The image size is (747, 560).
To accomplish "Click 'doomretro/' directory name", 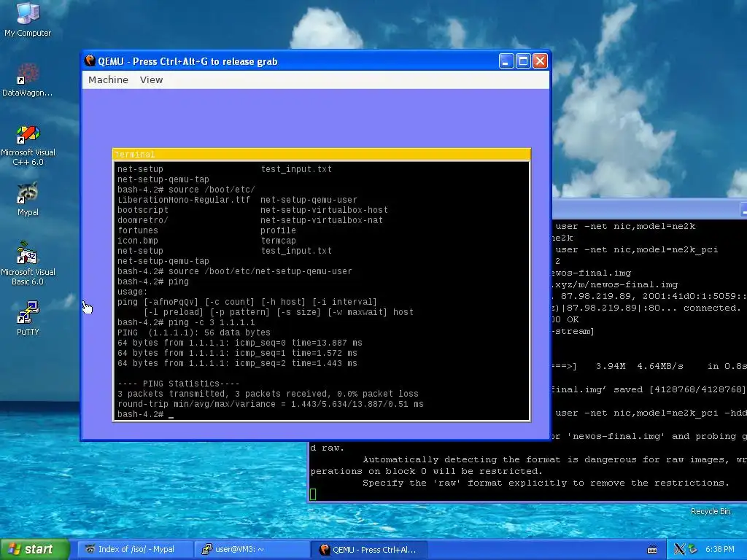I will 142,220.
